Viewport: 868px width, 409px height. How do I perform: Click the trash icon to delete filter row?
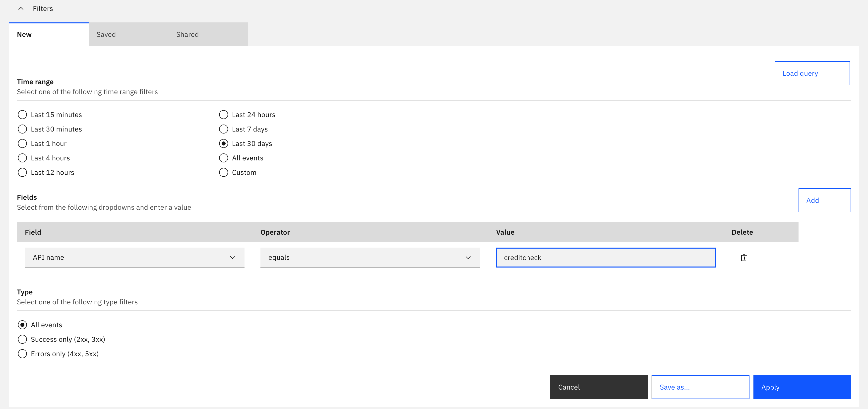[x=743, y=258]
